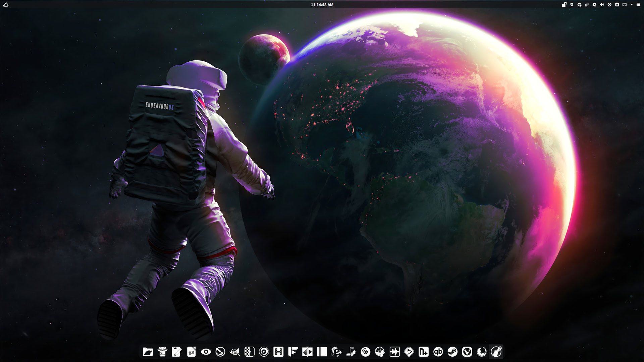Screen dimensions: 644x362
Task: Open the shield security tray icon
Action: [x=572, y=5]
